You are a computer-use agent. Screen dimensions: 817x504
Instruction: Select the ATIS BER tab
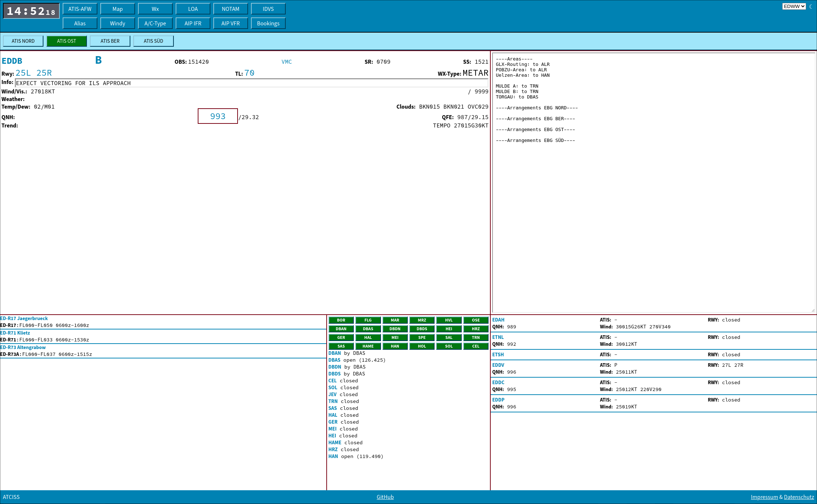click(x=110, y=41)
